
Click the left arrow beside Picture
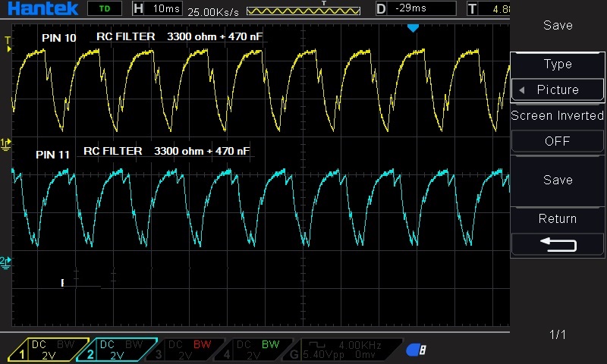(x=522, y=90)
